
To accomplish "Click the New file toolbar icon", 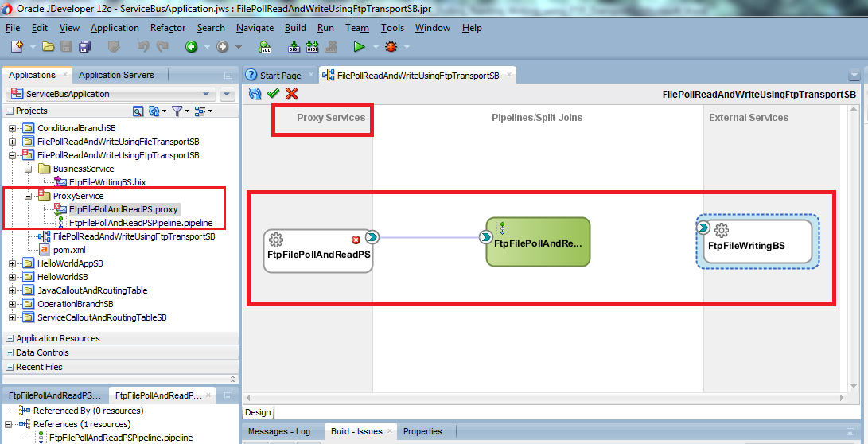I will pos(18,47).
